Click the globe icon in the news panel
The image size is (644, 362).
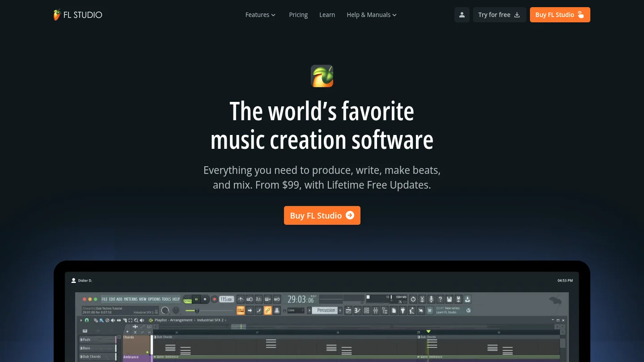point(468,310)
